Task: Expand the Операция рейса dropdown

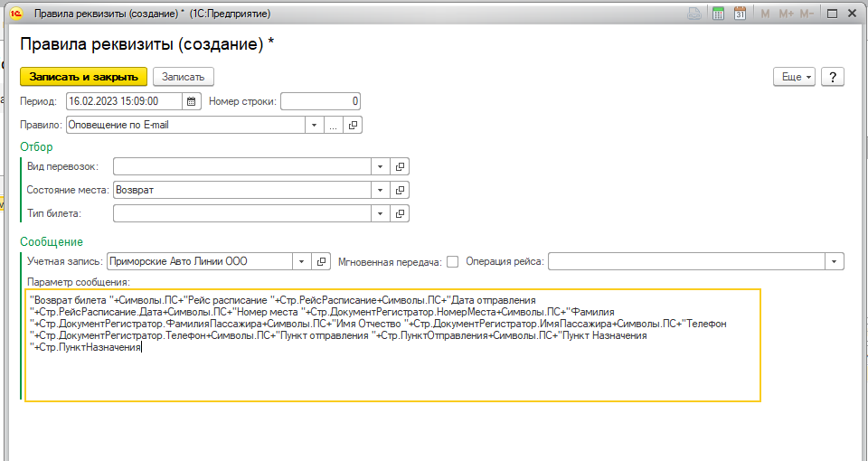Action: click(834, 261)
